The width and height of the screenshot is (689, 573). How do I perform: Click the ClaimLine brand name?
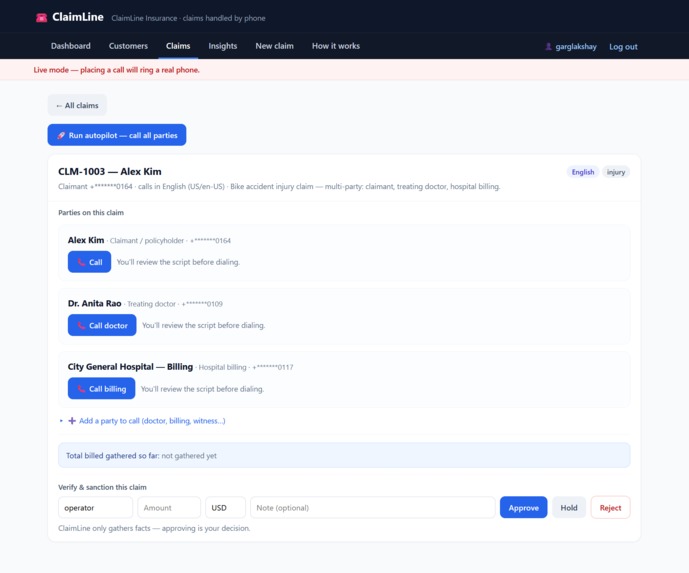[x=78, y=17]
